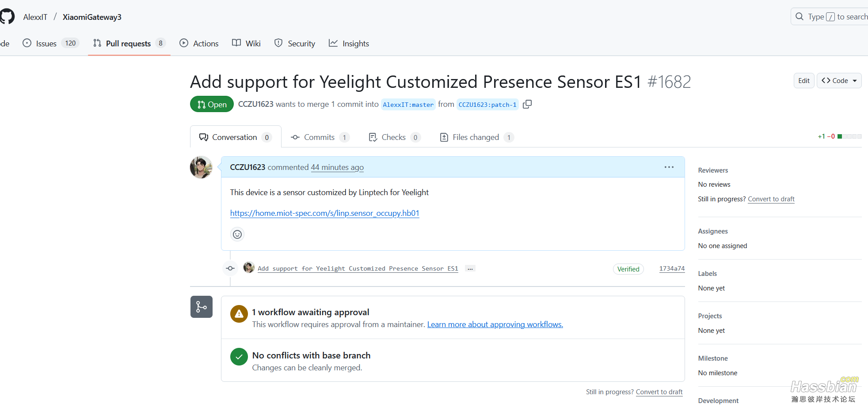Click the merge status git icon

click(x=202, y=307)
